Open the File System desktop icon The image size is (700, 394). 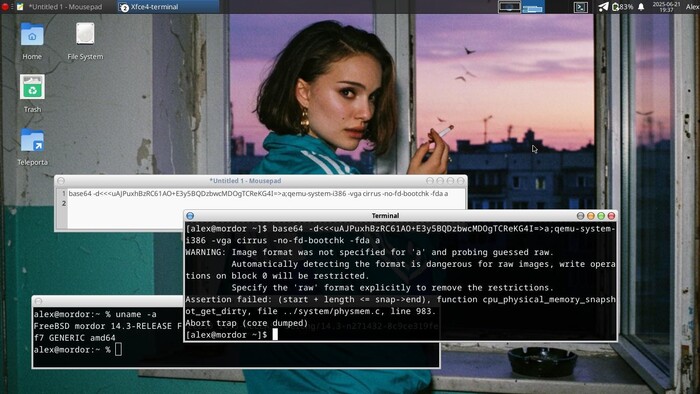[x=85, y=41]
